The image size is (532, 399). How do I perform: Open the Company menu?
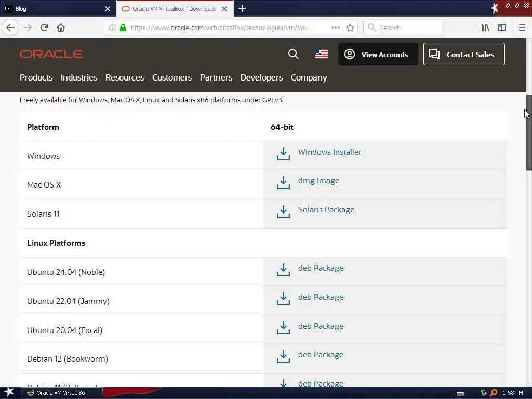(x=309, y=78)
